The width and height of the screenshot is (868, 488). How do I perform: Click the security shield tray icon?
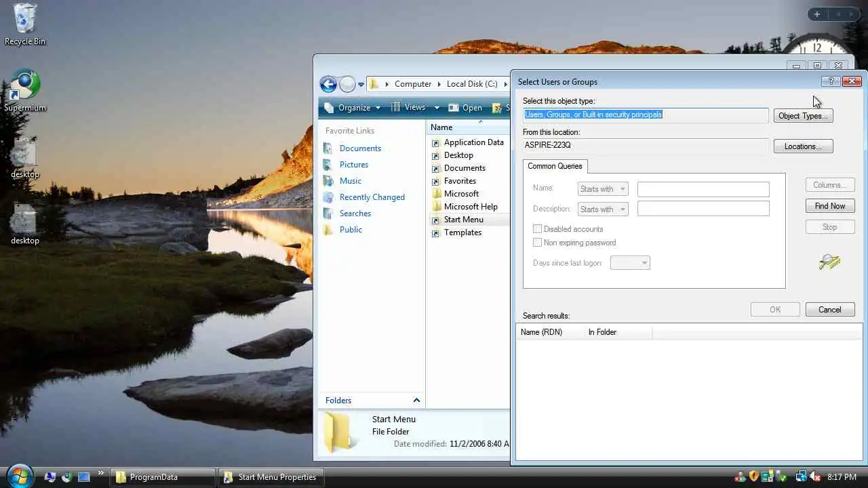(x=753, y=477)
